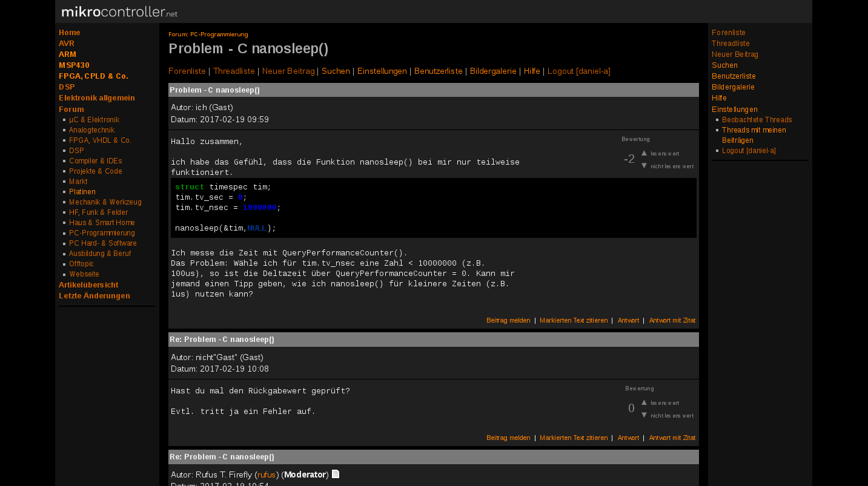Open Forenliste in right sidebar
The width and height of the screenshot is (868, 486).
729,33
